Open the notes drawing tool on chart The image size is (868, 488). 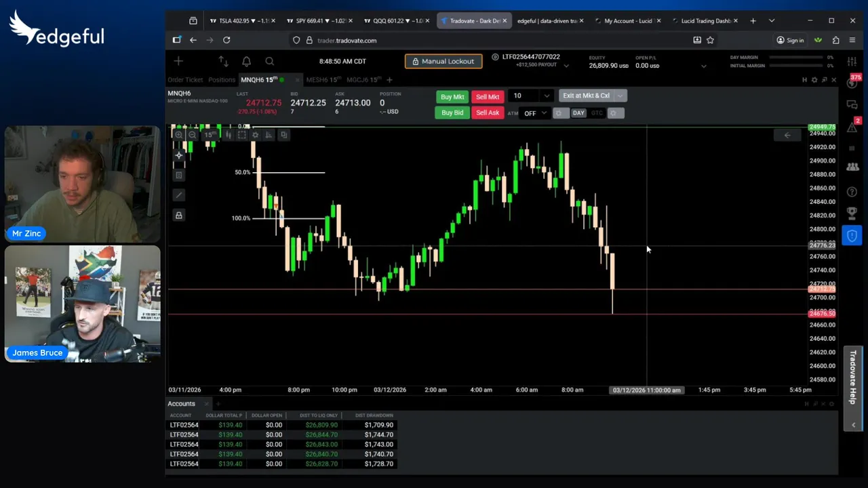pos(179,176)
